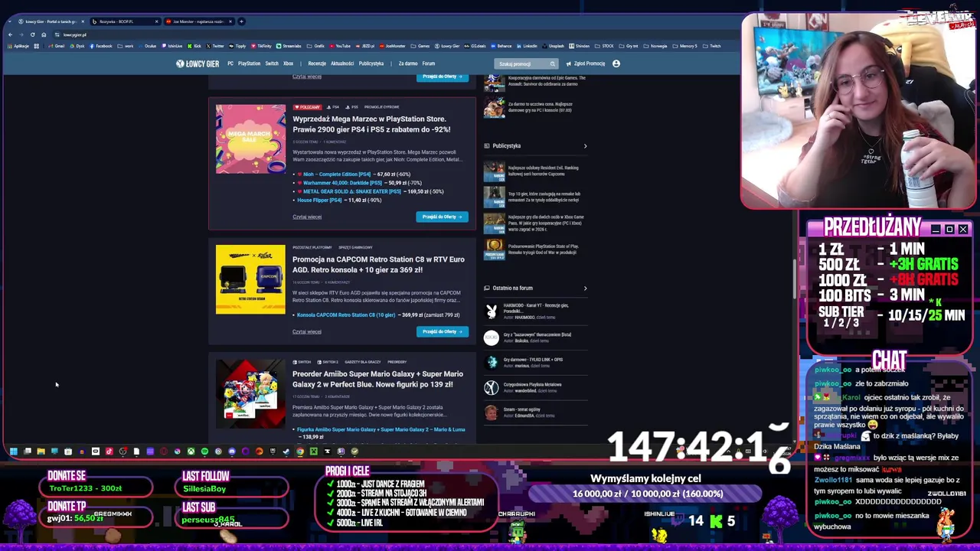Screen dimensions: 980x551
Task: Open the Twitch bookmark
Action: click(x=712, y=46)
